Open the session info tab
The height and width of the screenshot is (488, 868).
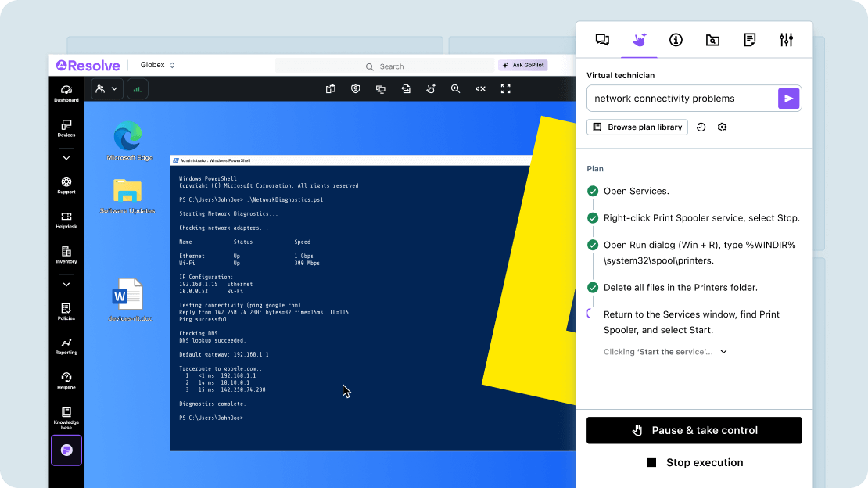coord(676,39)
